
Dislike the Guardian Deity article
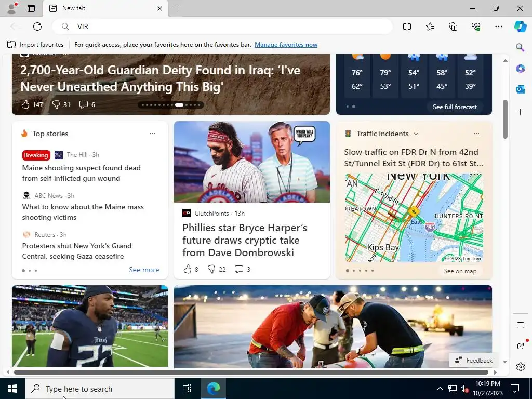pos(61,104)
